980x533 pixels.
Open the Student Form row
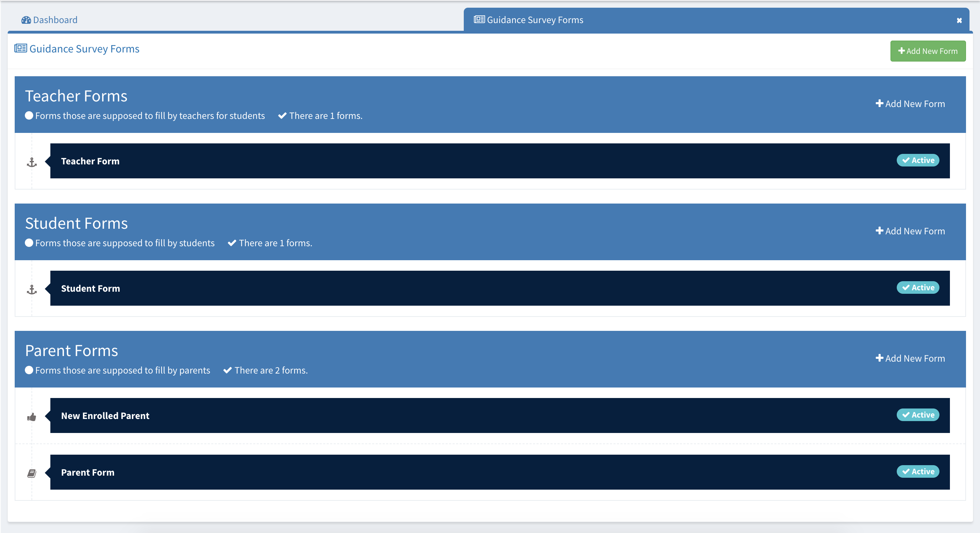tap(500, 288)
